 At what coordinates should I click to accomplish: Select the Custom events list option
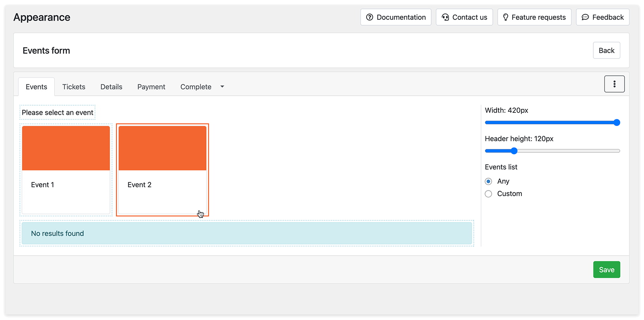[x=489, y=194]
